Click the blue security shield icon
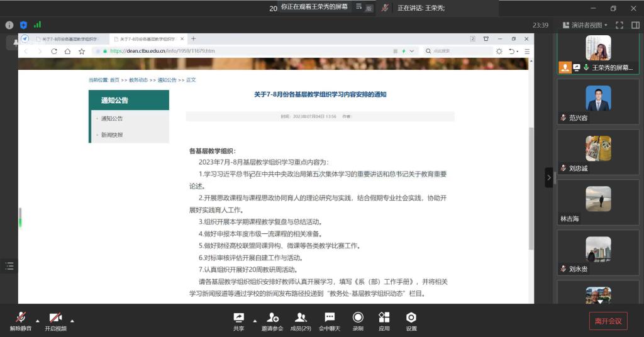Viewport: 644px width, 337px height. 23,25
